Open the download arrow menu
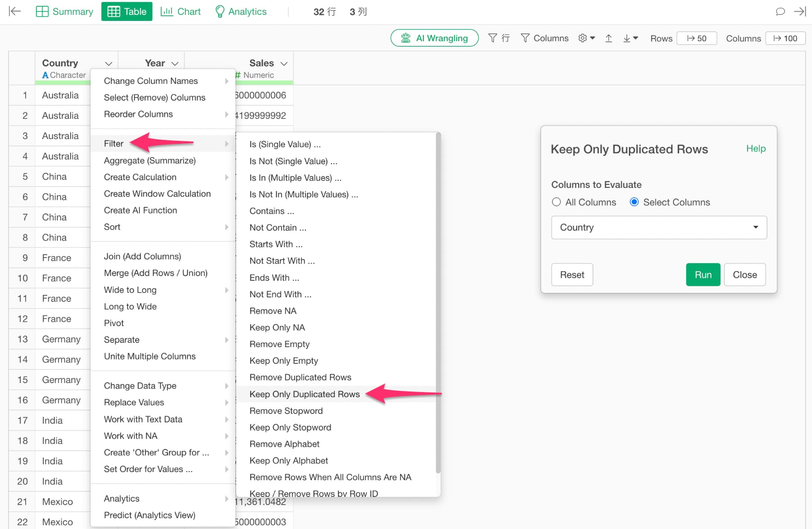This screenshot has width=812, height=529. coord(630,38)
